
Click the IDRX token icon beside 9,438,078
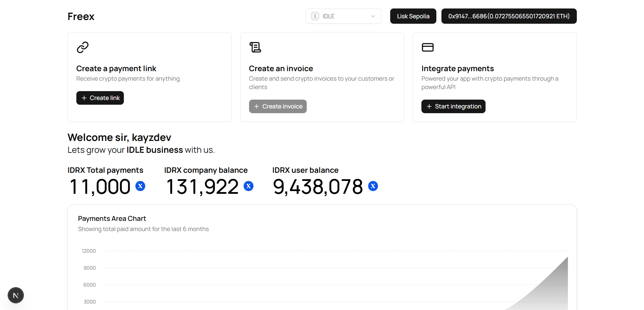[x=373, y=186]
